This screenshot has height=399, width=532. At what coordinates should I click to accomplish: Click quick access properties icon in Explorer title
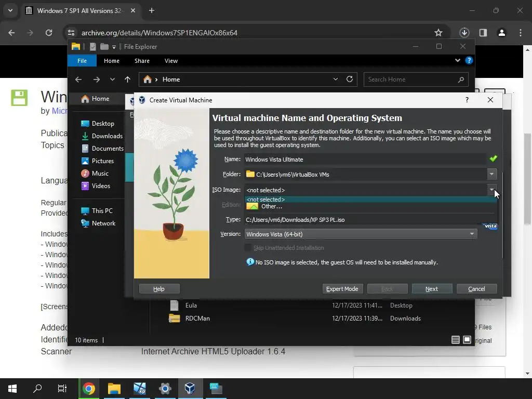coord(92,46)
